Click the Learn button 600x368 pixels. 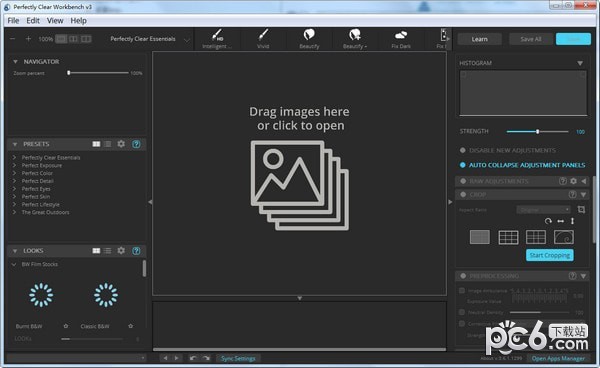479,39
